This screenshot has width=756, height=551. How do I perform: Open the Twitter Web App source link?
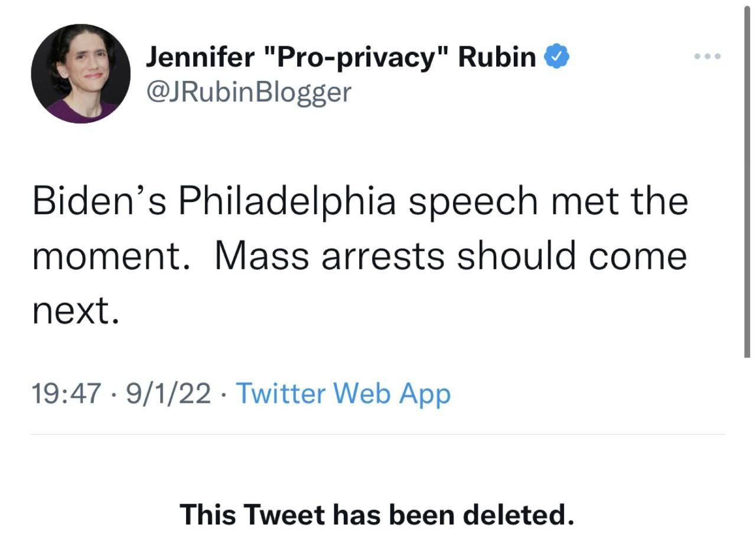pos(343,393)
